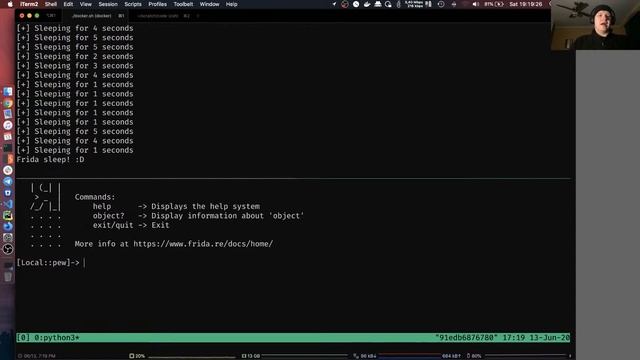Image resolution: width=640 pixels, height=360 pixels.
Task: Open the Apple menu
Action: 10,4
